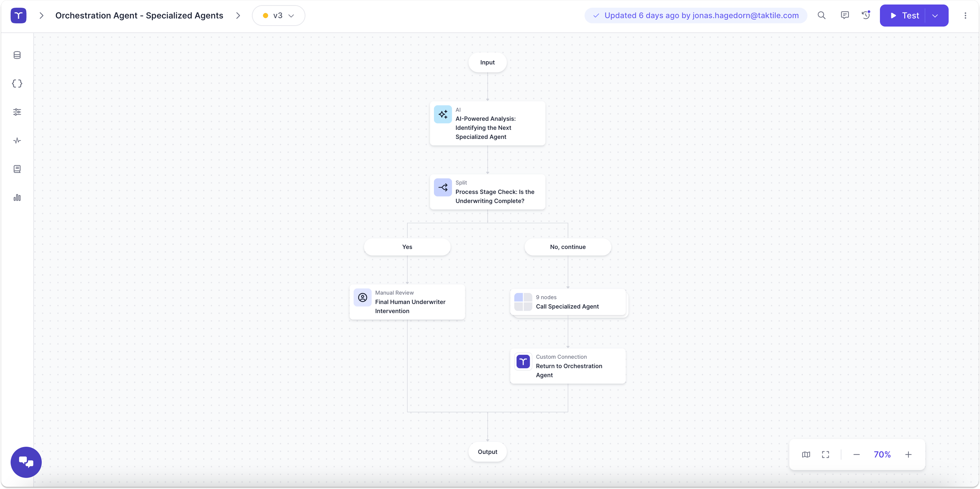980x489 pixels.
Task: Zoom in with the plus button
Action: [908, 454]
